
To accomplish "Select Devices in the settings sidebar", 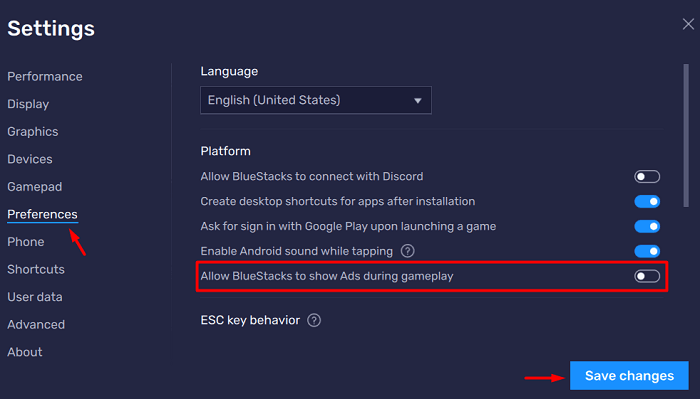I will point(30,159).
